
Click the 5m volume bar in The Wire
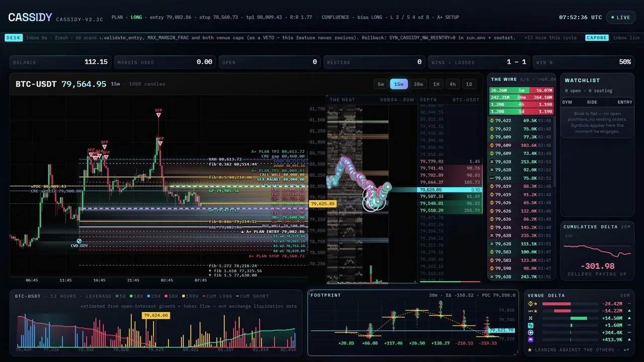(x=521, y=90)
